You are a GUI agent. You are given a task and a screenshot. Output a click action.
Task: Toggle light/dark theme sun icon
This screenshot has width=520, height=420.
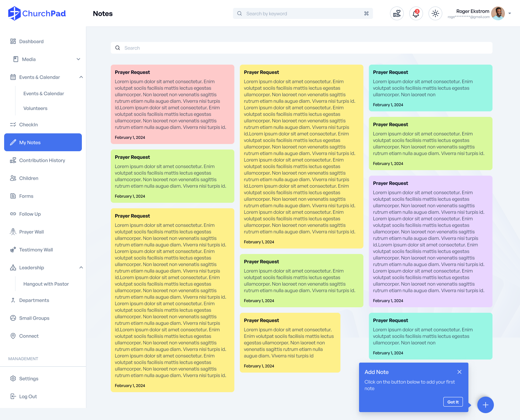435,13
